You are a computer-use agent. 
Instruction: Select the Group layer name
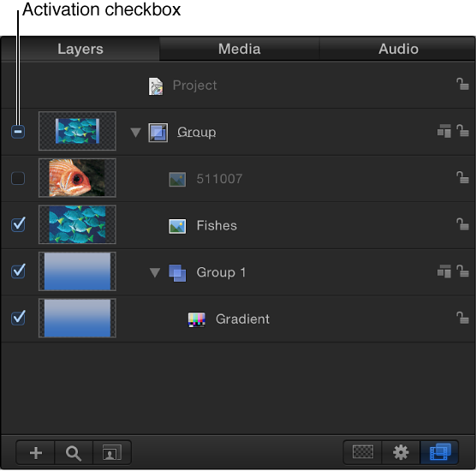coord(196,133)
